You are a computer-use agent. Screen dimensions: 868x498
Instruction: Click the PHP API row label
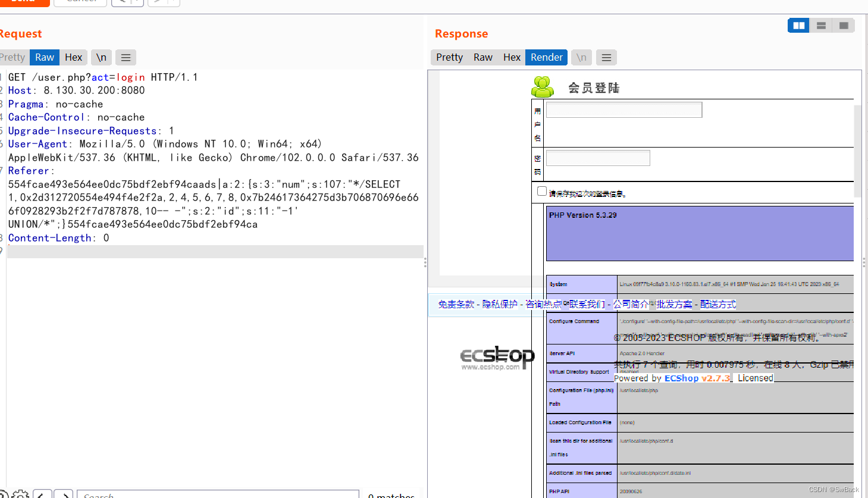[559, 491]
